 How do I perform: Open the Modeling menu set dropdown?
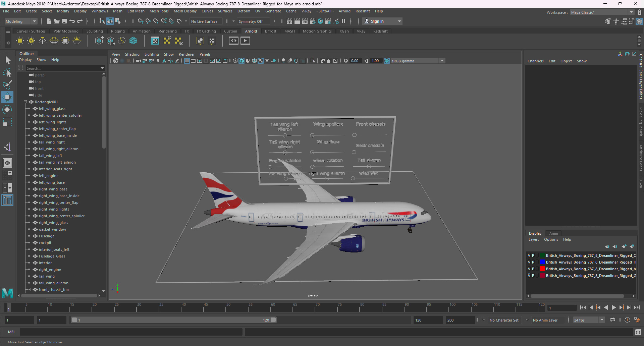coord(21,21)
